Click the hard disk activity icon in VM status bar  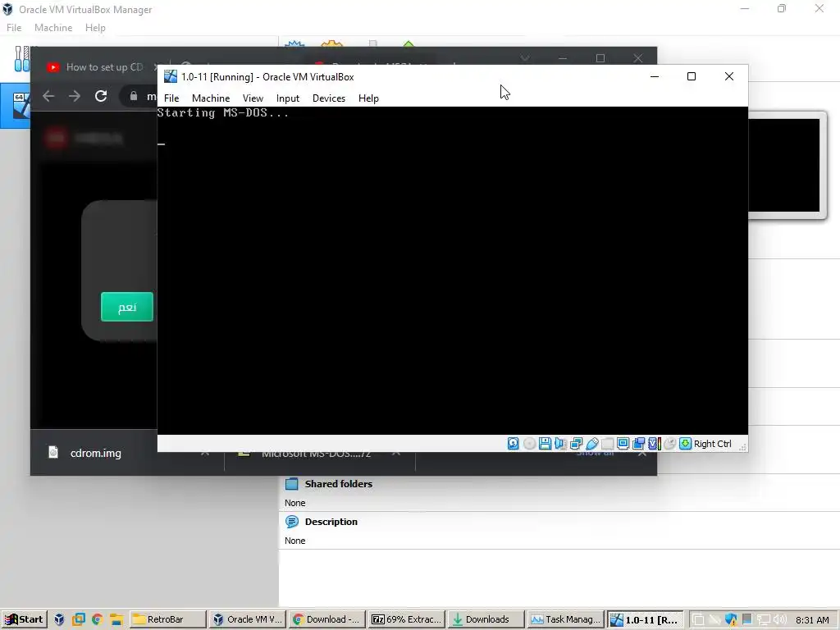pyautogui.click(x=514, y=444)
